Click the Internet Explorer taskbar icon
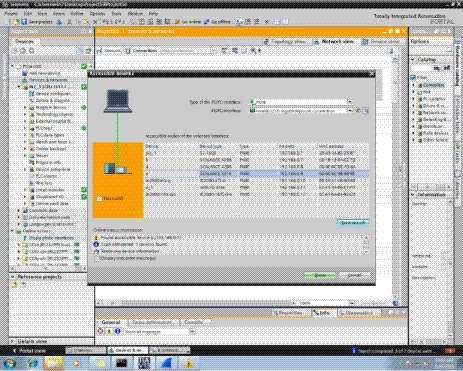The width and height of the screenshot is (463, 371). pyautogui.click(x=32, y=363)
